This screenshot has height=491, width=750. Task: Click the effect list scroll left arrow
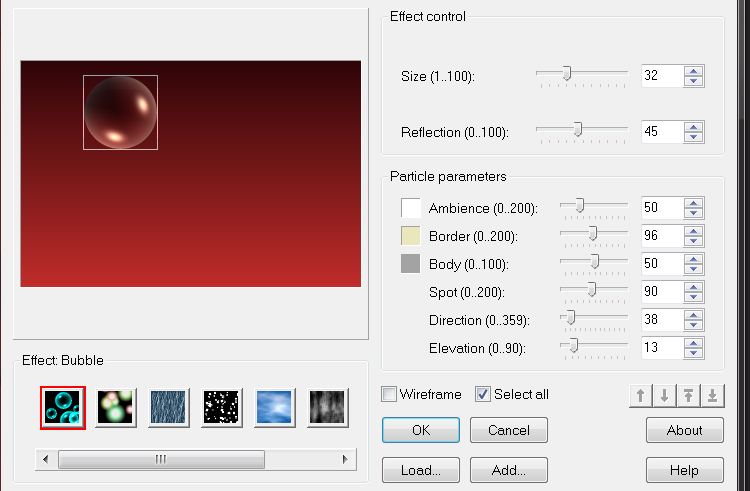coord(46,459)
